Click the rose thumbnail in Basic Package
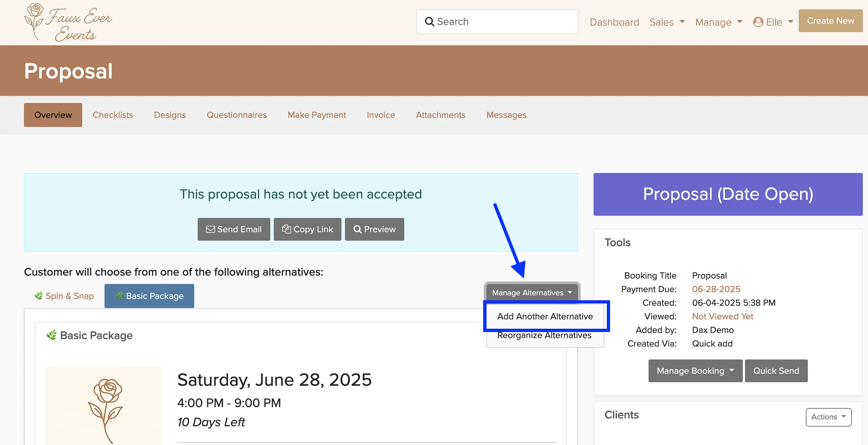Viewport: 868px width, 445px height. point(104,406)
